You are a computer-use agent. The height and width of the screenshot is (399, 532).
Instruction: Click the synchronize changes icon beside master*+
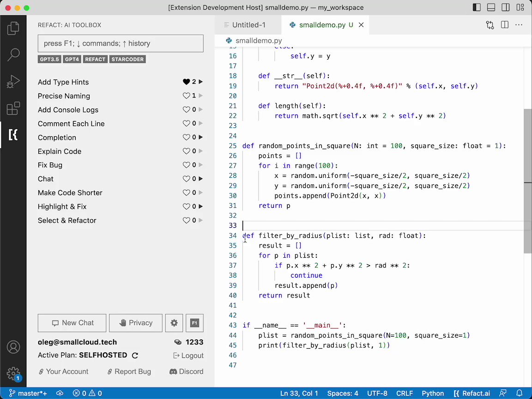coord(60,393)
